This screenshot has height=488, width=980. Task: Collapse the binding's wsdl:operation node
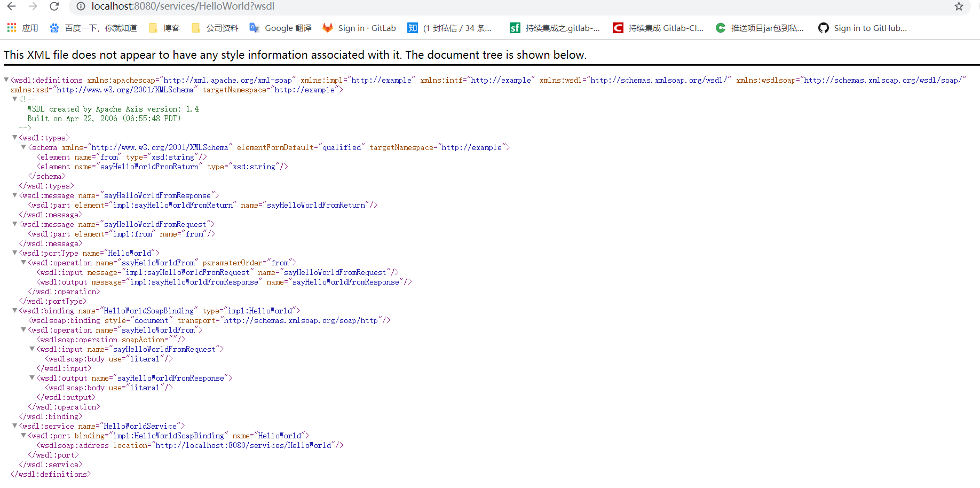[x=23, y=329]
